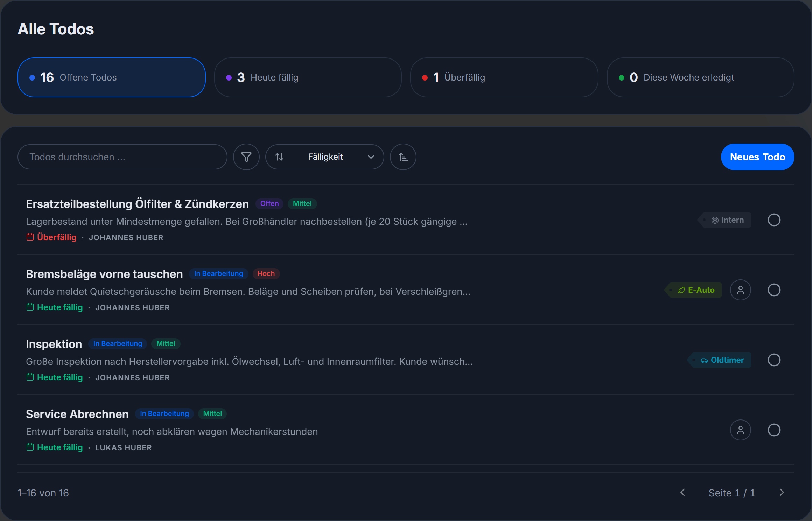Click Mittel badge on Service Abrechnen
812x521 pixels.
212,414
